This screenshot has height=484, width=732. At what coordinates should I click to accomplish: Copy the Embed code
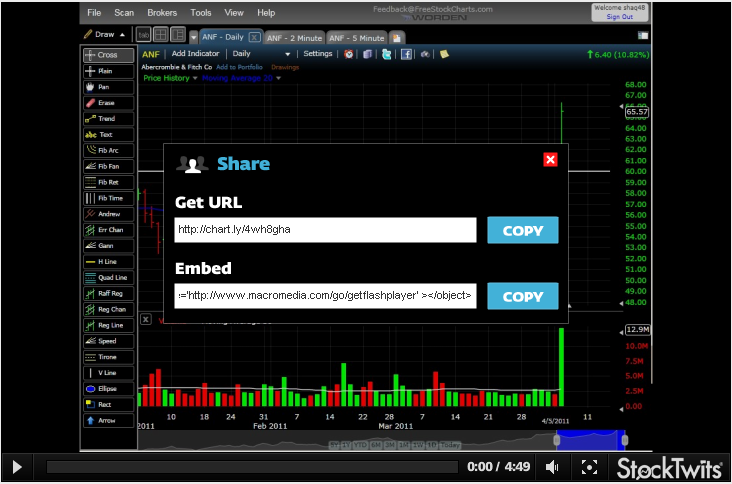pos(523,296)
